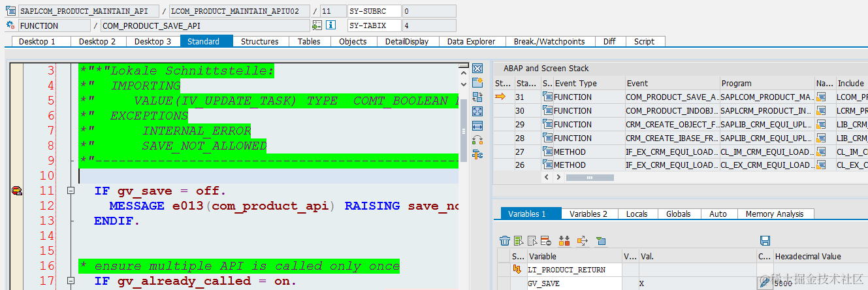Click the structure icon beside LT_PRODUCT_RETURN
Image resolution: width=868 pixels, height=290 pixels.
pyautogui.click(x=517, y=270)
